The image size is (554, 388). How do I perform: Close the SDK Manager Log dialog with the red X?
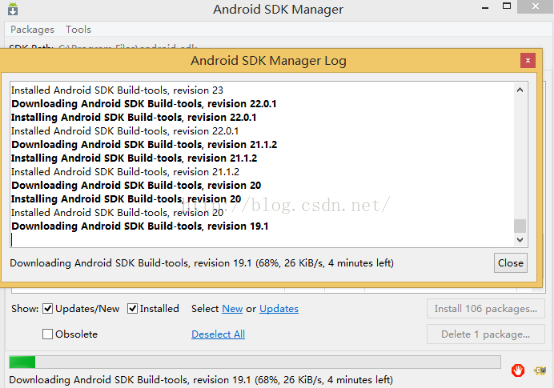coord(528,60)
